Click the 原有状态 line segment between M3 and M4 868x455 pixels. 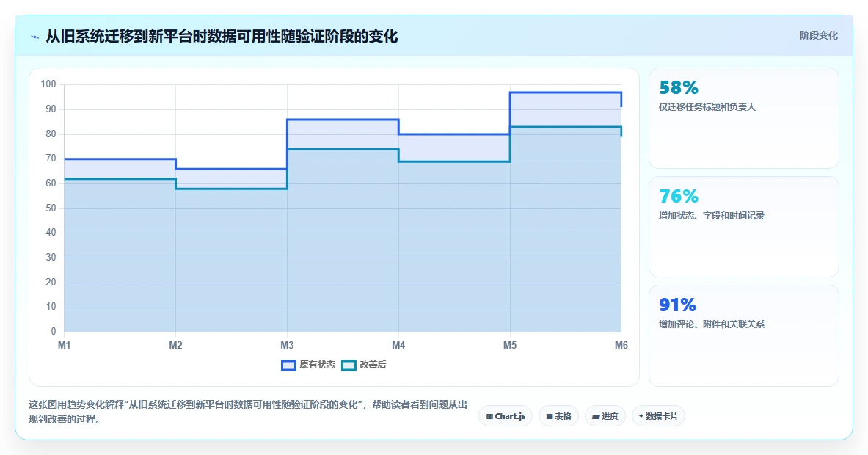(x=343, y=120)
